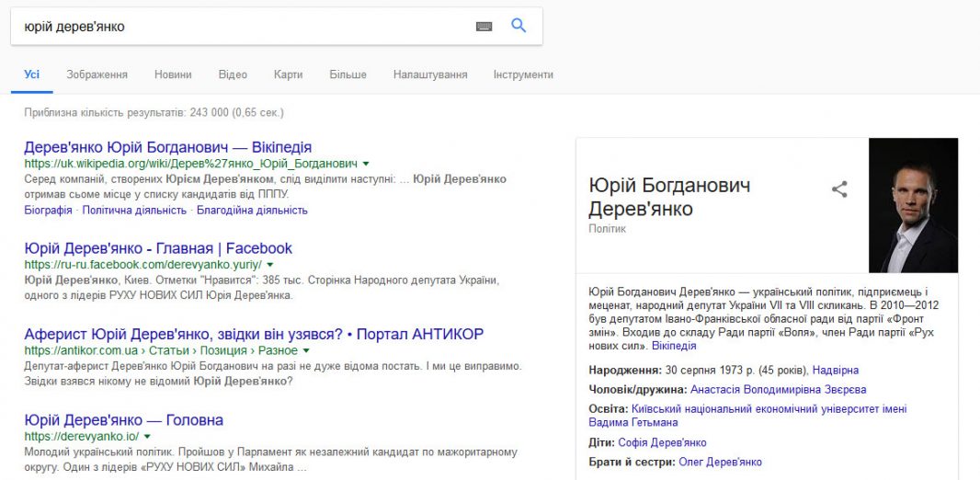Click the Освіта label in panel
This screenshot has height=480, width=980.
pos(608,409)
